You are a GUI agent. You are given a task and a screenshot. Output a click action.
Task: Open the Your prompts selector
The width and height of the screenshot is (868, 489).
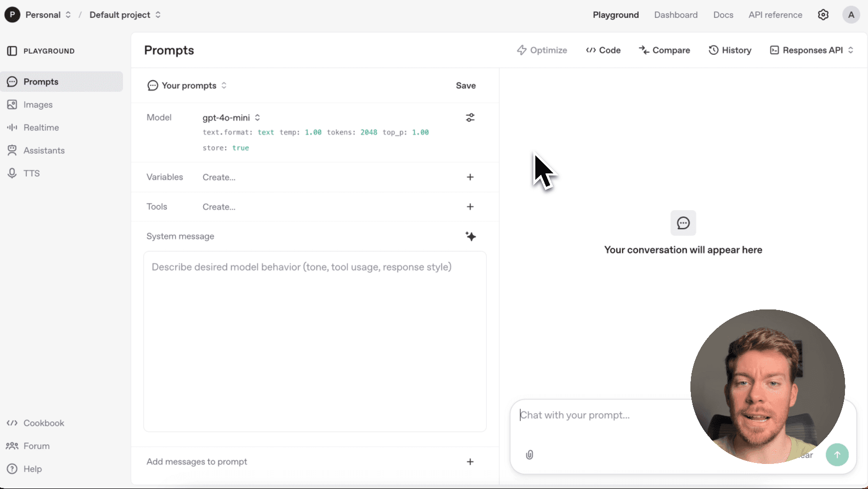[188, 85]
